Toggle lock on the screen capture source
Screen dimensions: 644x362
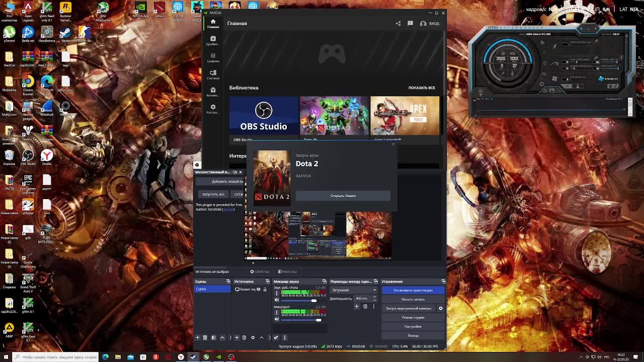point(265,290)
